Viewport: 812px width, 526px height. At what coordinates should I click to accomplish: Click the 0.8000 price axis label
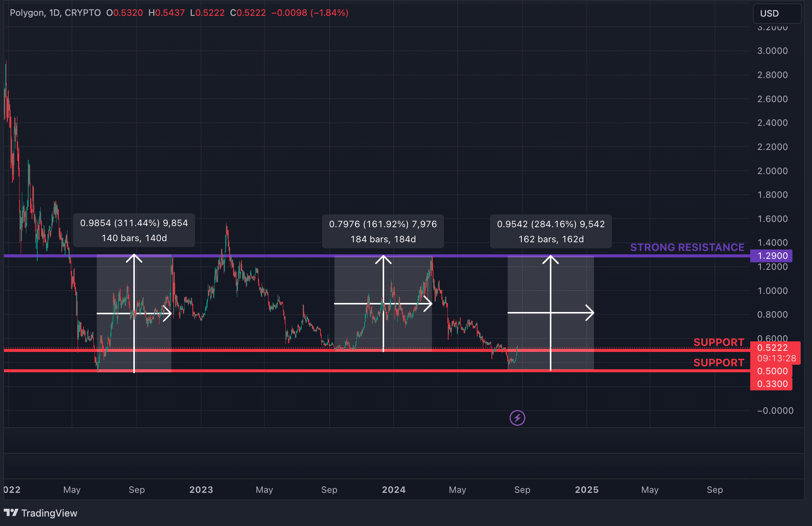[x=772, y=315]
